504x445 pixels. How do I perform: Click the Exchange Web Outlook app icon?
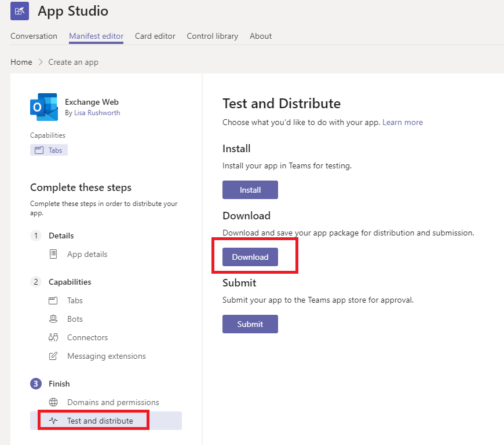click(44, 107)
